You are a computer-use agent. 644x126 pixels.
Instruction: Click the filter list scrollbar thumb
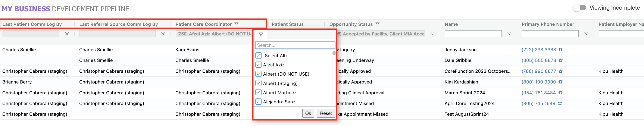pyautogui.click(x=334, y=53)
